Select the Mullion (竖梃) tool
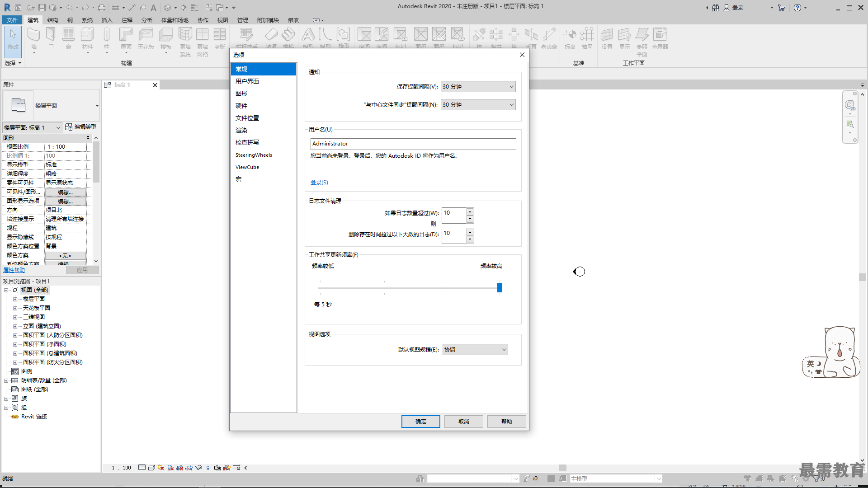The image size is (868, 488). tap(220, 38)
